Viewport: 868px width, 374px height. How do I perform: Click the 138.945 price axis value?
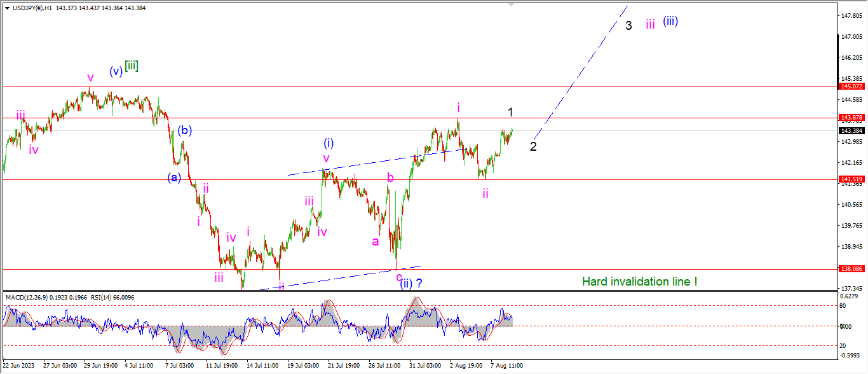click(x=851, y=246)
